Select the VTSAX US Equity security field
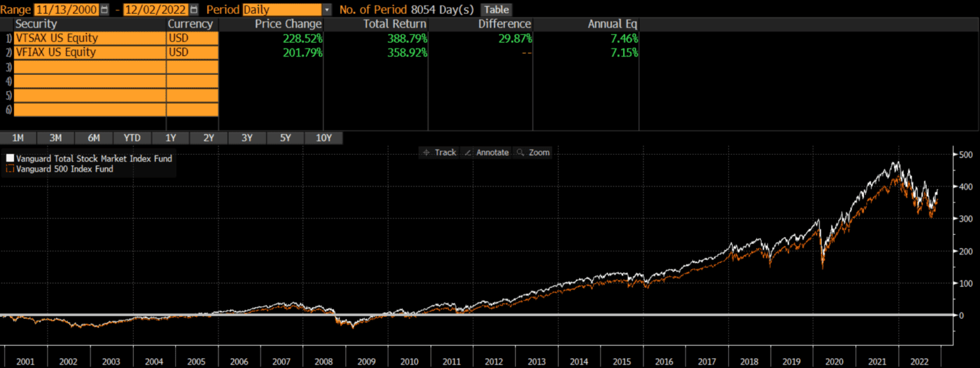Screen dimensions: 980x368 tap(90, 38)
